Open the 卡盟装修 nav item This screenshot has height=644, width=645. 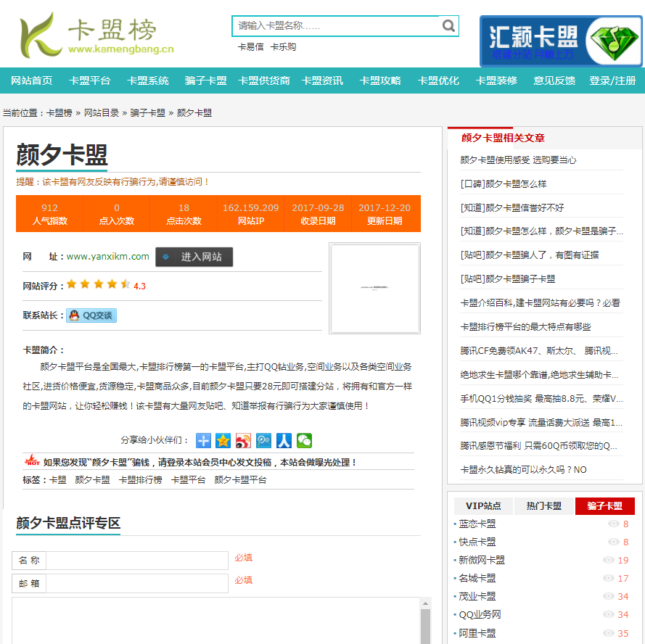(x=496, y=80)
